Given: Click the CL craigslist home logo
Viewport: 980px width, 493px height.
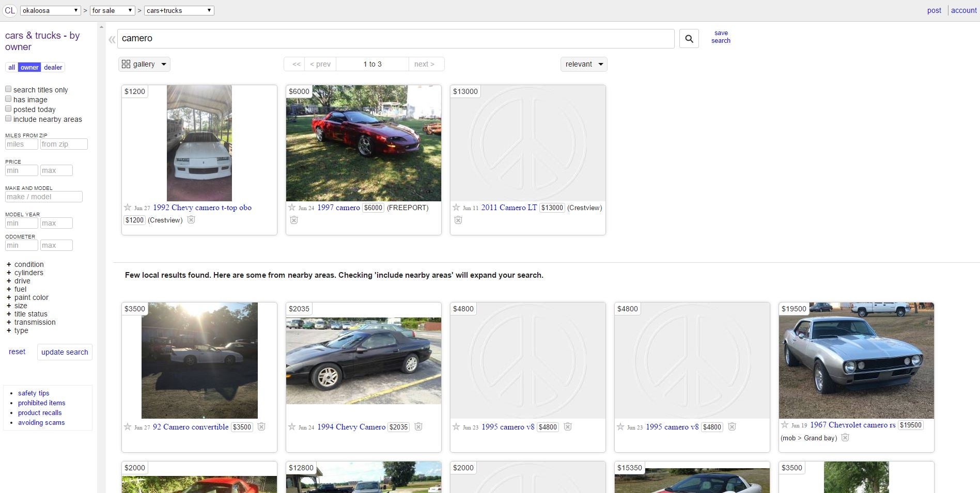Looking at the screenshot, I should coord(10,10).
